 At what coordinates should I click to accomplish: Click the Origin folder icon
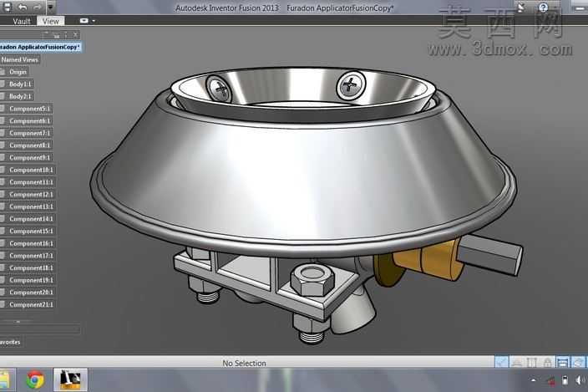[x=3, y=72]
